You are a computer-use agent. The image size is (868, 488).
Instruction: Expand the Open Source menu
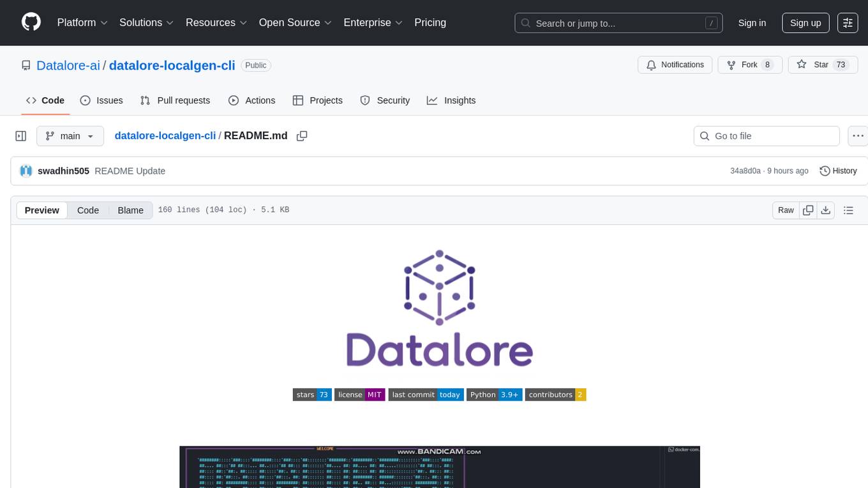click(296, 22)
